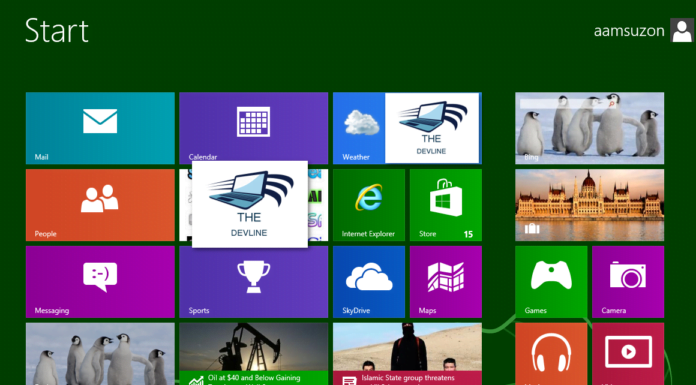The image size is (696, 385).
Task: Open News tile about Islamic State group
Action: 407,354
